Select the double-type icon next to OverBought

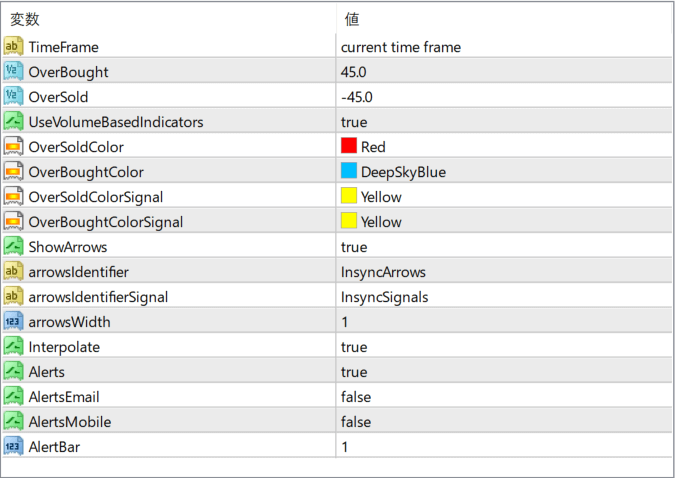tap(13, 71)
